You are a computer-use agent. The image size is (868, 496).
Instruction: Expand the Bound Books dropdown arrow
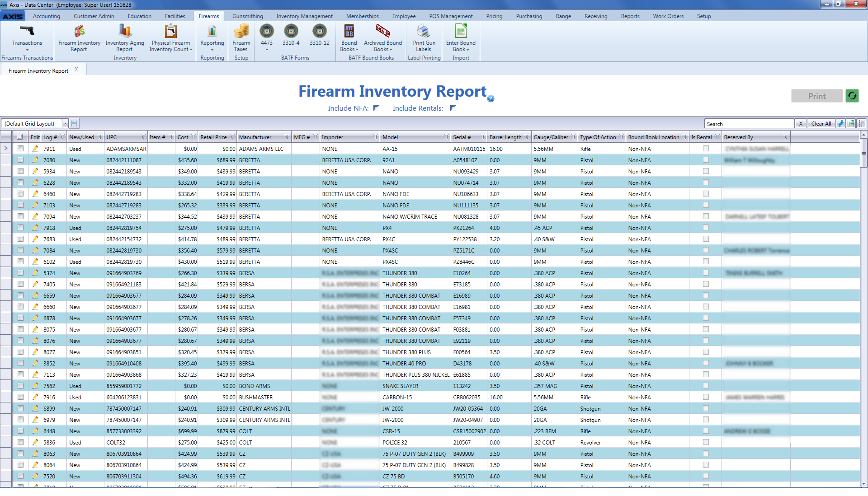coord(357,50)
